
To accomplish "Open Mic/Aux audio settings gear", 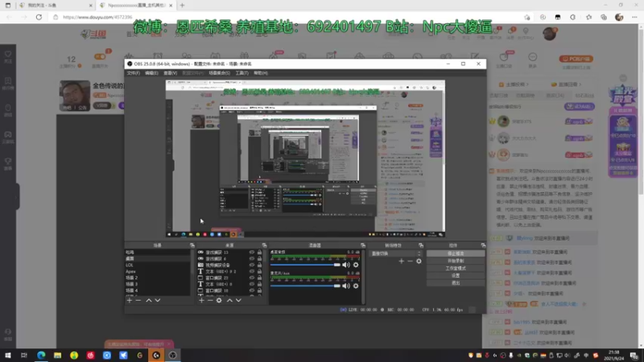I will pyautogui.click(x=356, y=286).
